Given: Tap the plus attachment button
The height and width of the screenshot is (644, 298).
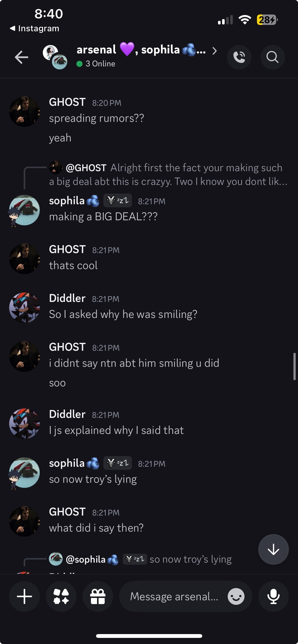Looking at the screenshot, I should (x=24, y=596).
